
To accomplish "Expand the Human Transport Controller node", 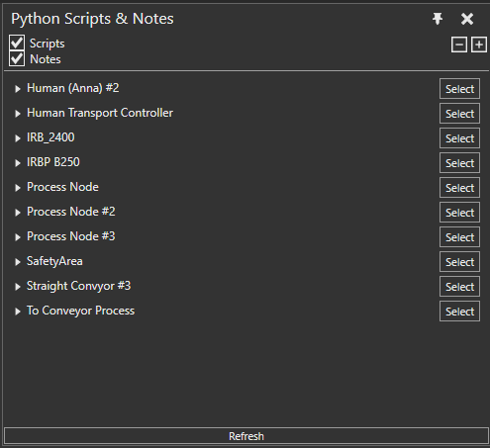I will 18,114.
